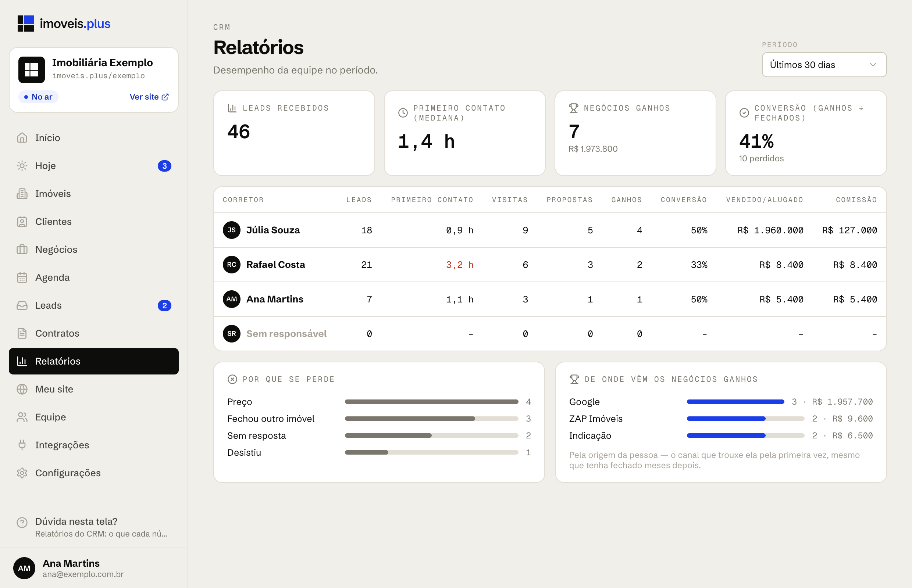
Task: Click the R$ 1.973.800 total under Negócios ganhos
Action: coord(593,149)
